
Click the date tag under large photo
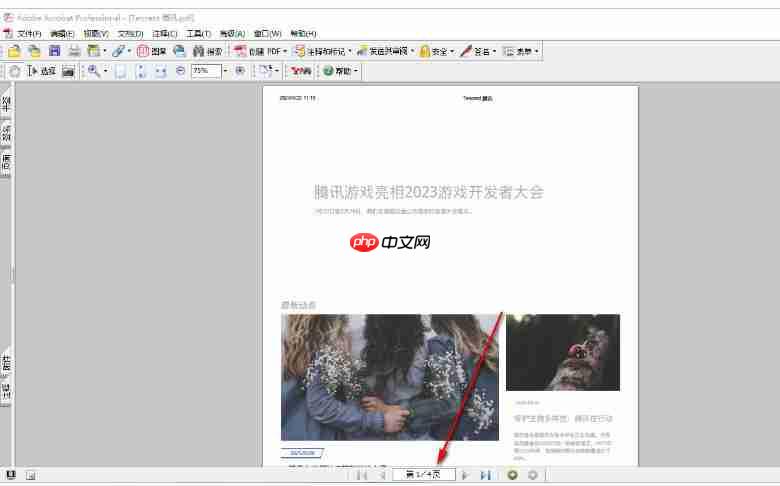[x=302, y=453]
